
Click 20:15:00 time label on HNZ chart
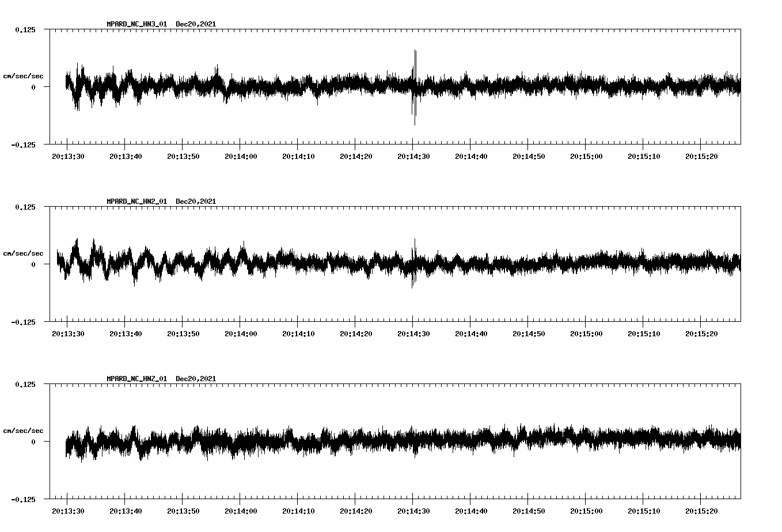pos(586,511)
